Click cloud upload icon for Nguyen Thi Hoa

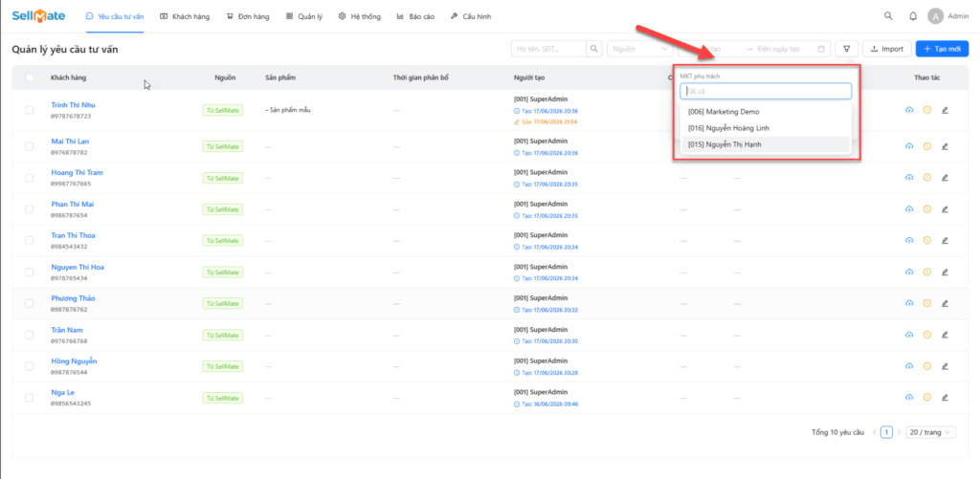[x=909, y=272]
